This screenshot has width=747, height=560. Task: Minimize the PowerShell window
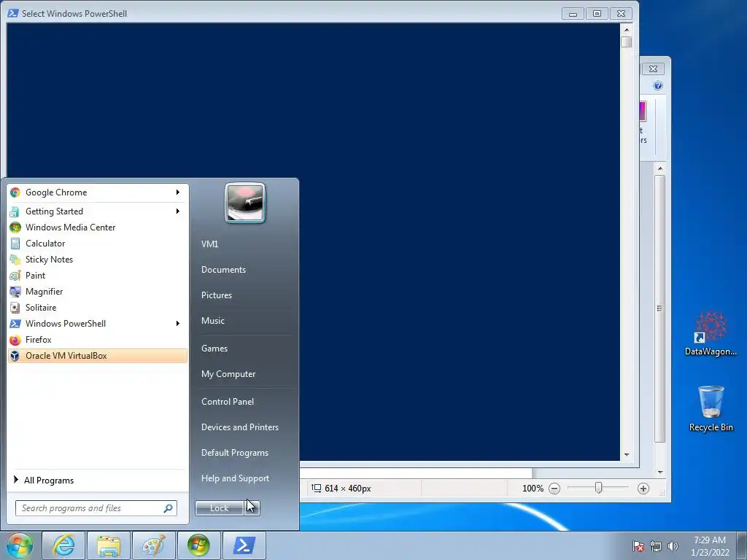coord(573,13)
